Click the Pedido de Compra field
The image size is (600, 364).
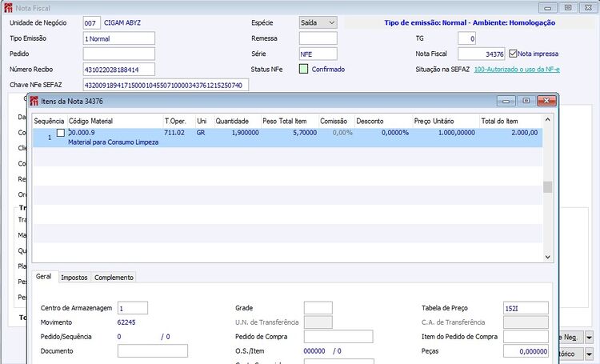click(338, 337)
